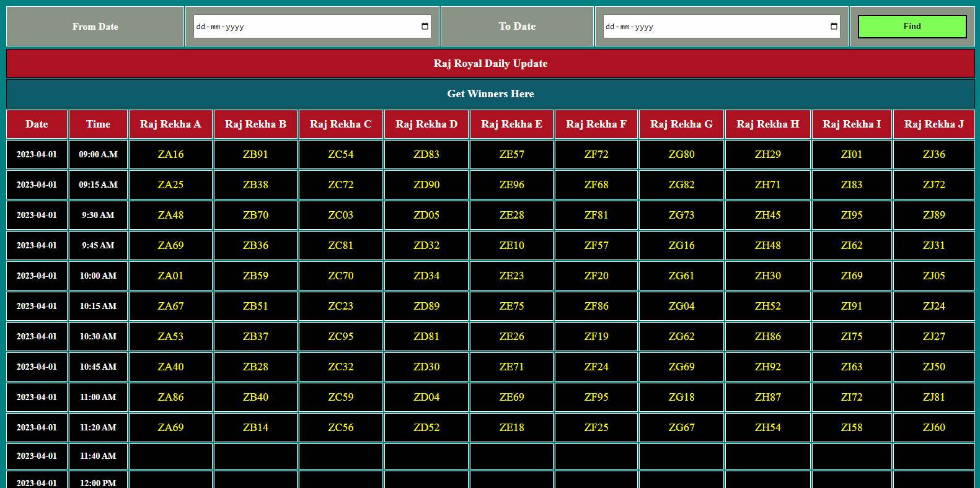
Task: Click the Raj Rekha E column header
Action: [511, 124]
